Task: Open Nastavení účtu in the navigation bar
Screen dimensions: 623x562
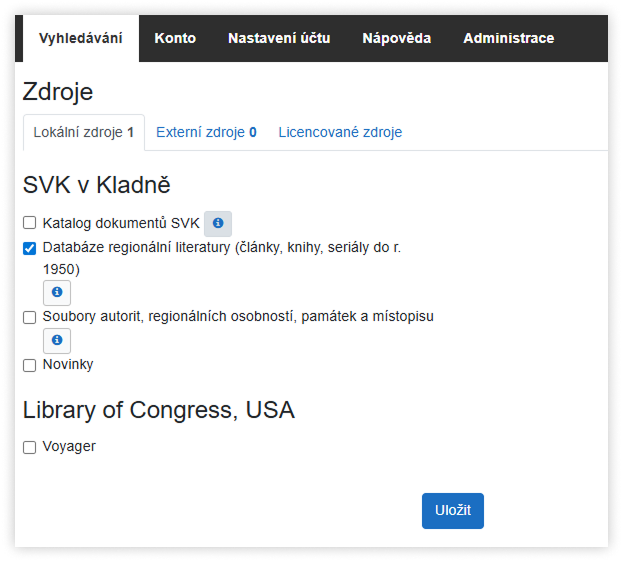Action: pyautogui.click(x=279, y=39)
